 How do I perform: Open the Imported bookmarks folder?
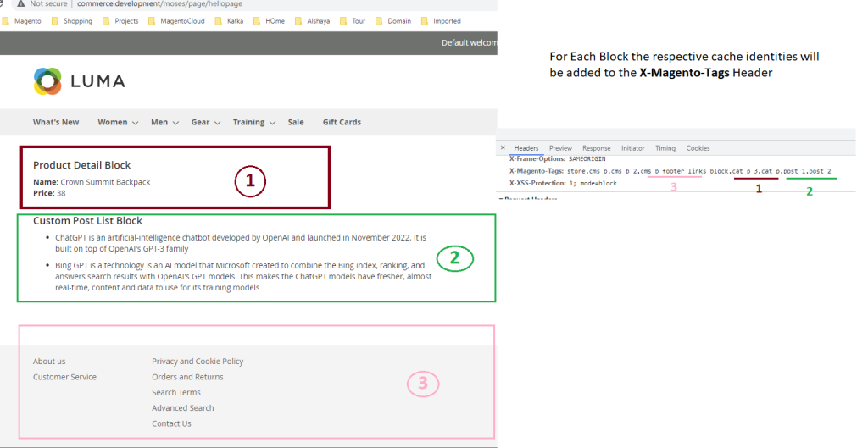coord(439,21)
